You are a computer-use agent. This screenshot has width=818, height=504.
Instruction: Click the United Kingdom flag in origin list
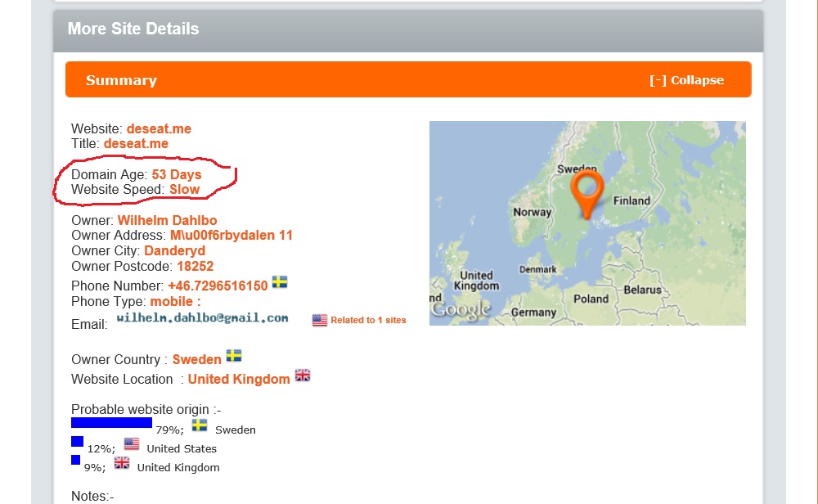click(x=122, y=463)
